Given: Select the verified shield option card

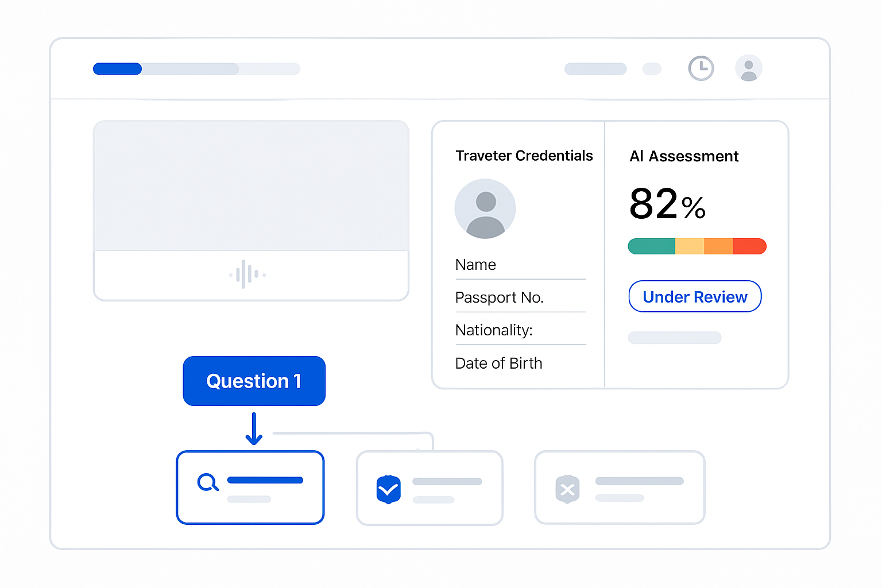Looking at the screenshot, I should (430, 488).
